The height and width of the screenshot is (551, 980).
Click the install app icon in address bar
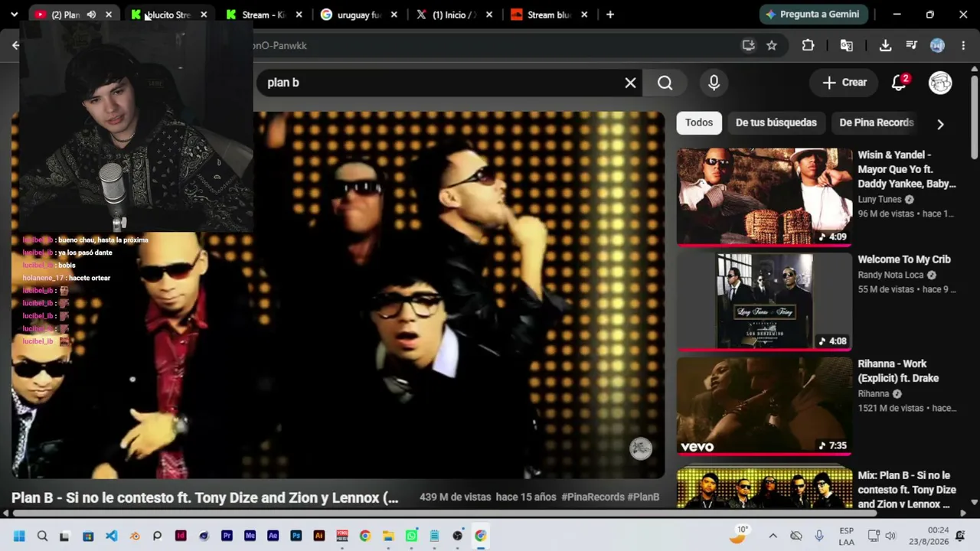tap(749, 45)
